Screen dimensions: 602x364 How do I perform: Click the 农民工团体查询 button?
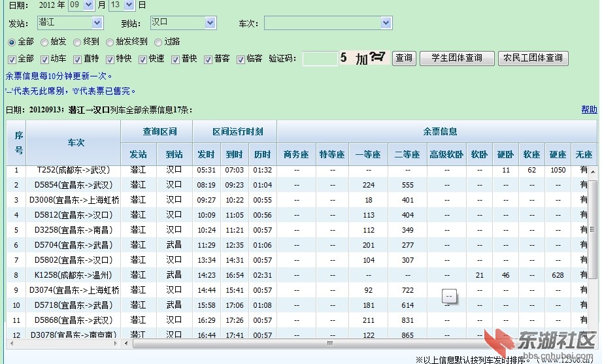coord(533,58)
